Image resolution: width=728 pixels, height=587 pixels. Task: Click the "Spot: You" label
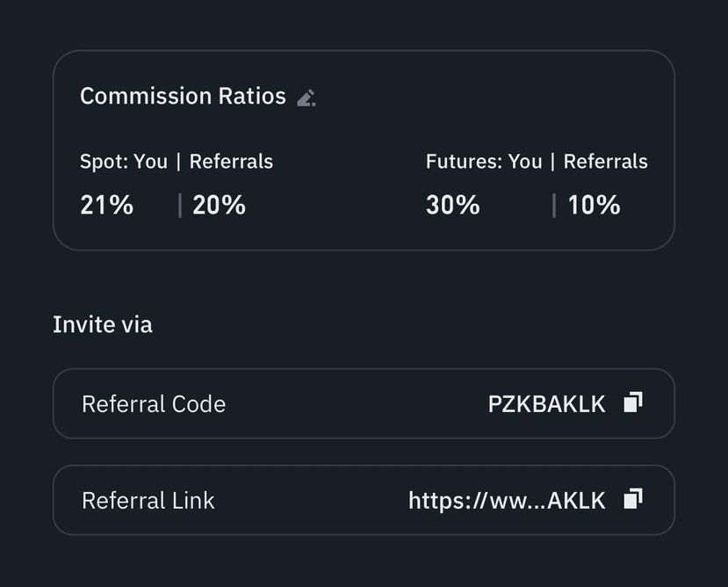point(123,162)
